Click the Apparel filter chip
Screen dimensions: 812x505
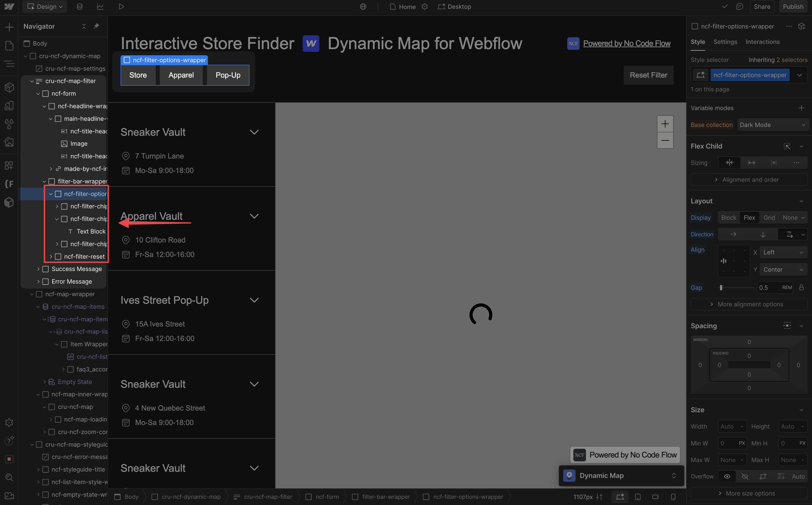[181, 75]
